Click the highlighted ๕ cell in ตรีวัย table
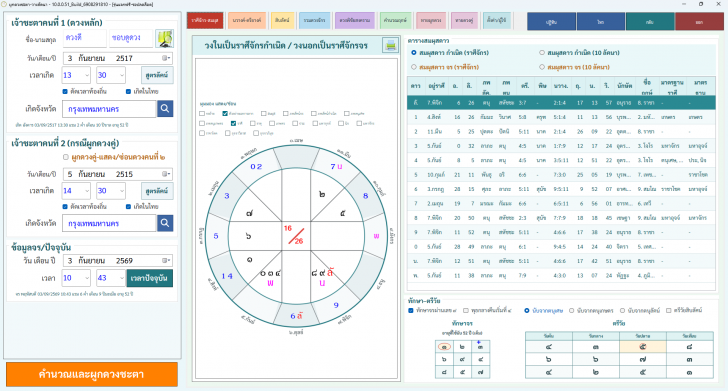This screenshot has height=391, width=728. coord(643,346)
